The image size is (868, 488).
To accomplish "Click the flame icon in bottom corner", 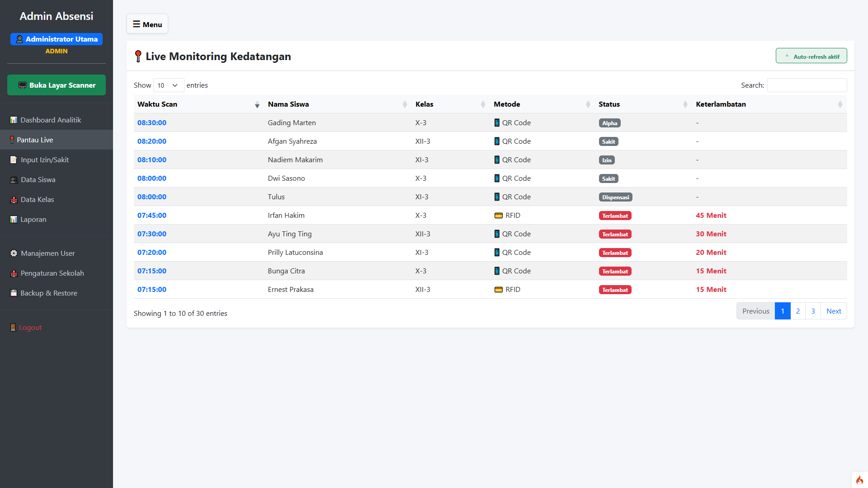I will tap(859, 480).
